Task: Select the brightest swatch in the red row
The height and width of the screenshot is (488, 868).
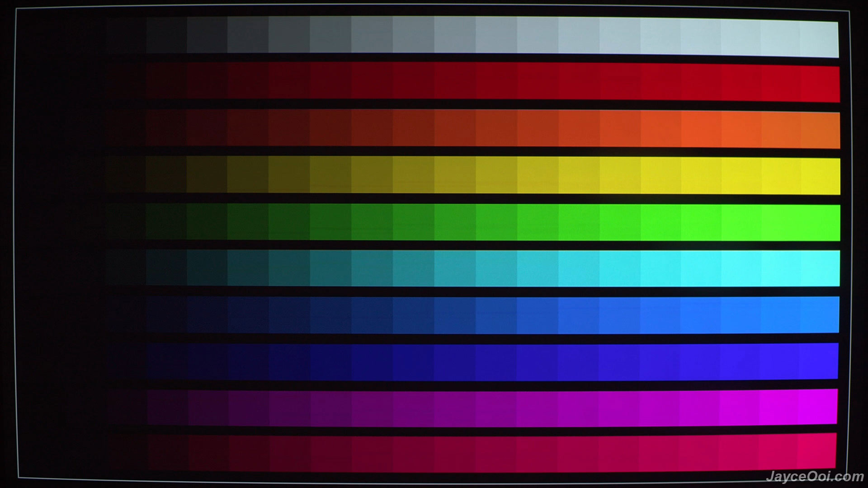Action: [820, 84]
